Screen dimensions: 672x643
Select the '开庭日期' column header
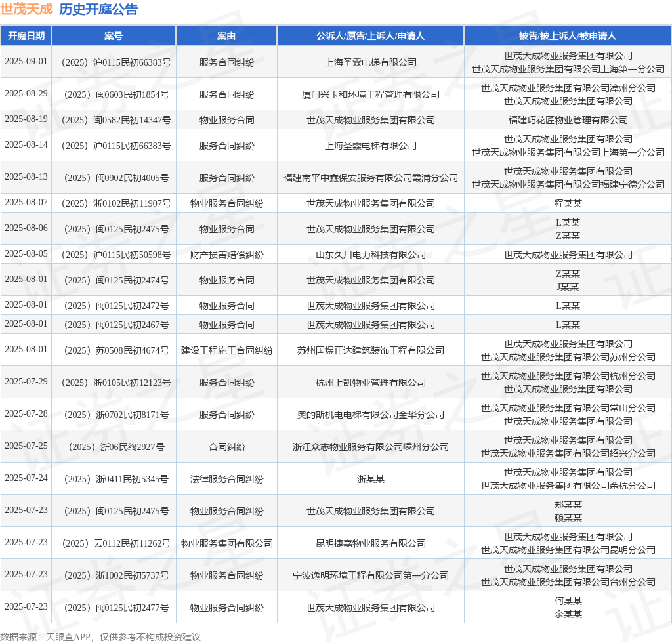click(x=26, y=36)
